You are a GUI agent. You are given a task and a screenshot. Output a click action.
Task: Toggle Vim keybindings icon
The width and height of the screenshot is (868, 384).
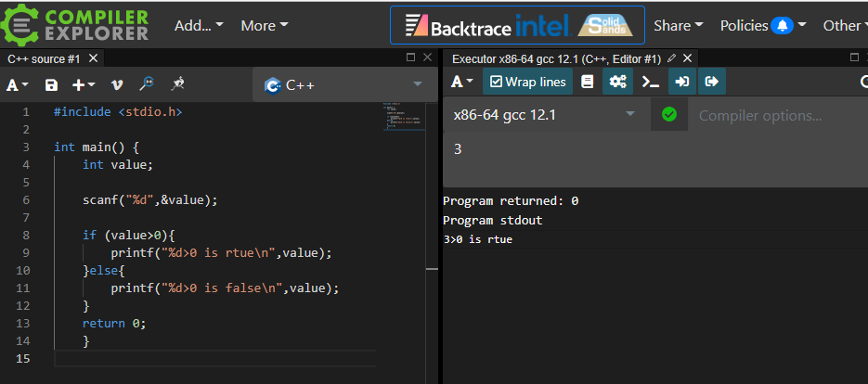(x=117, y=84)
